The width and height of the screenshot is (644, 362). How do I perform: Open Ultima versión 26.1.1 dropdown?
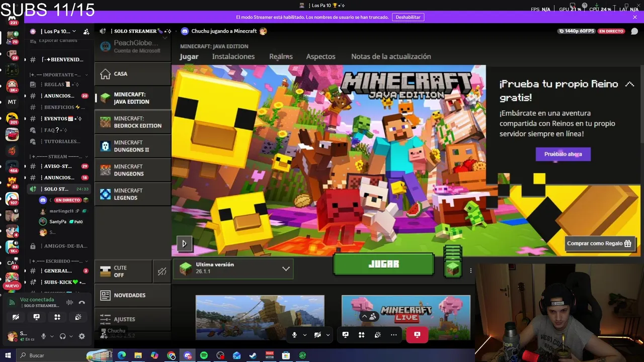point(233,268)
